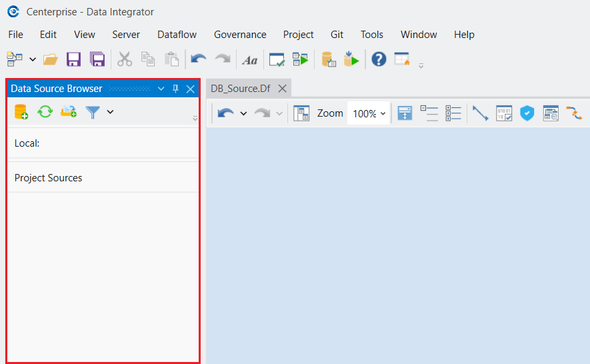The width and height of the screenshot is (590, 364).
Task: Open the Window menu
Action: [x=419, y=35]
